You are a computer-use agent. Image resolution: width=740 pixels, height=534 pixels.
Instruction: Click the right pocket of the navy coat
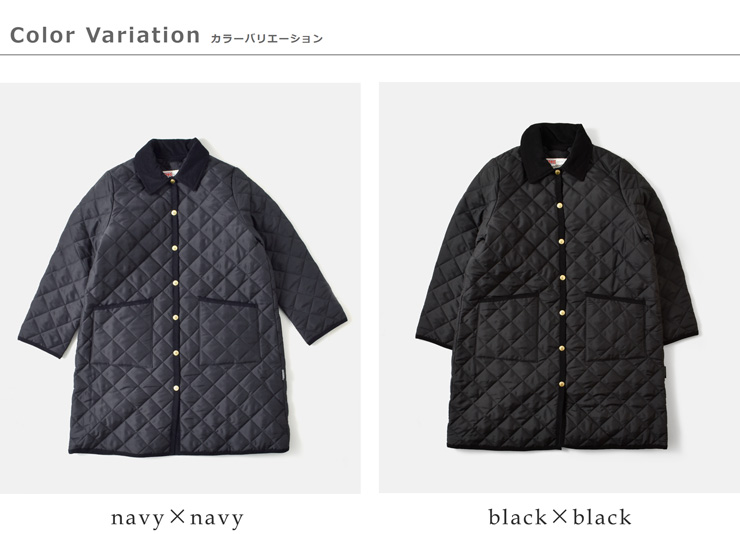click(x=229, y=330)
